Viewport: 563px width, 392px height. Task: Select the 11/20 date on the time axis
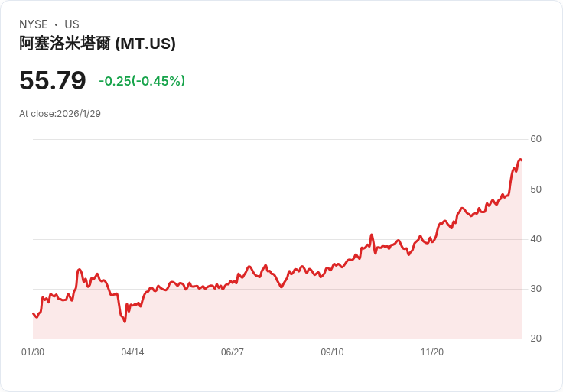[x=432, y=352]
